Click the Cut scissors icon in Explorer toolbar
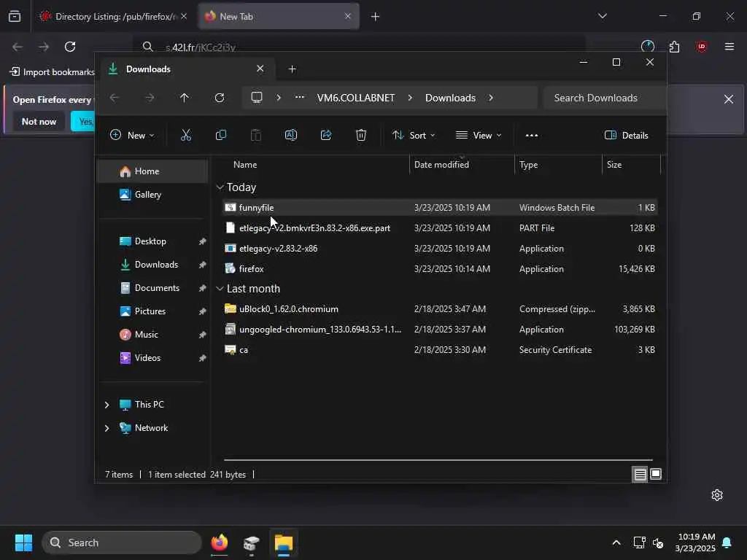The height and width of the screenshot is (560, 747). point(186,135)
